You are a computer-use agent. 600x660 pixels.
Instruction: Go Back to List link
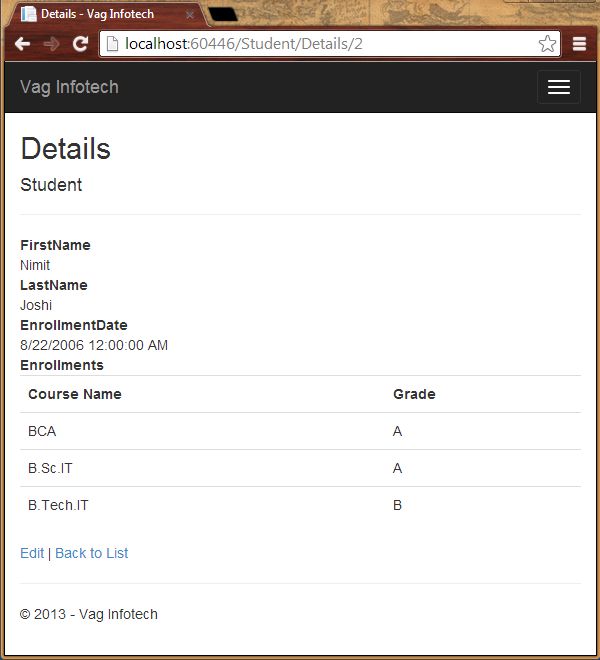tap(91, 553)
